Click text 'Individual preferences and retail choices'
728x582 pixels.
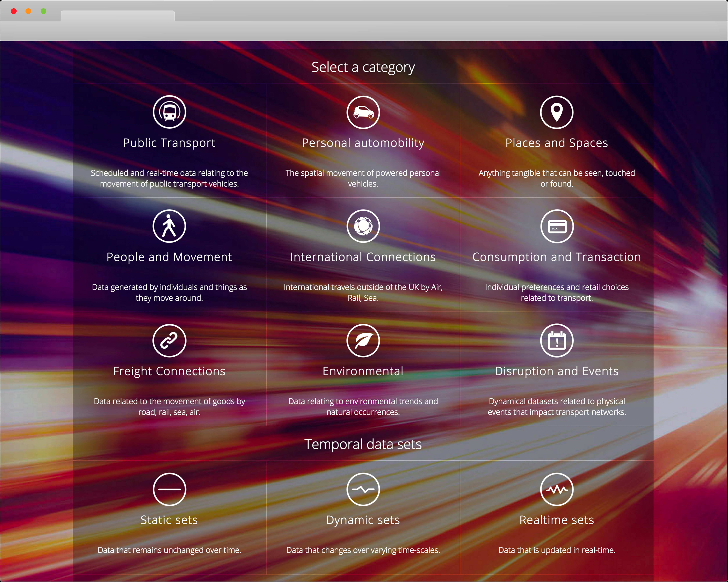(557, 287)
